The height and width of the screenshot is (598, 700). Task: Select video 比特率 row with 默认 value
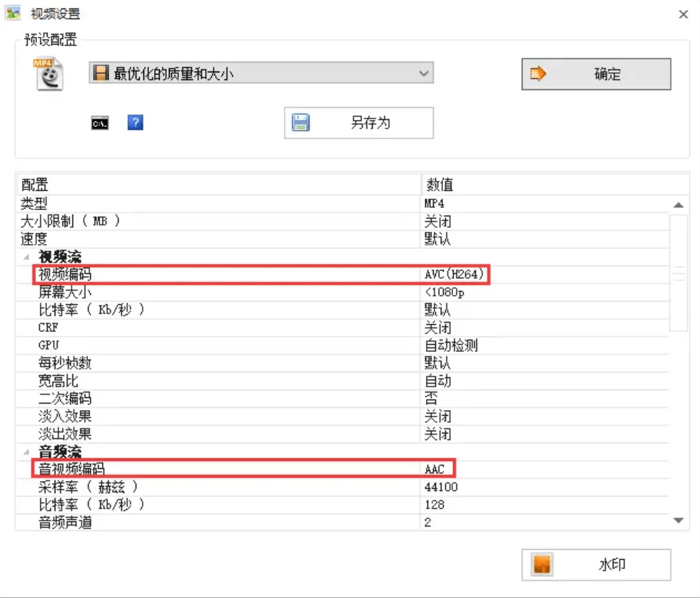point(343,310)
